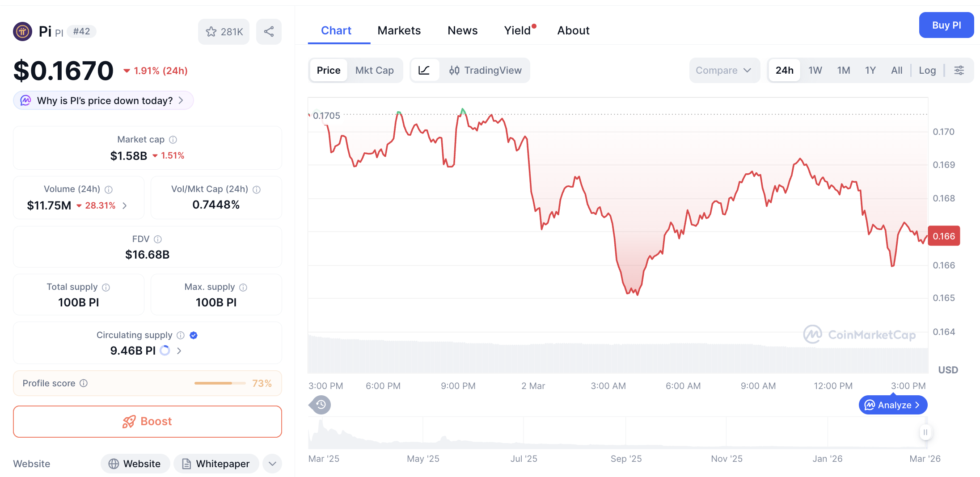This screenshot has width=980, height=477.
Task: Expand circulating supply details arrow
Action: (x=179, y=351)
